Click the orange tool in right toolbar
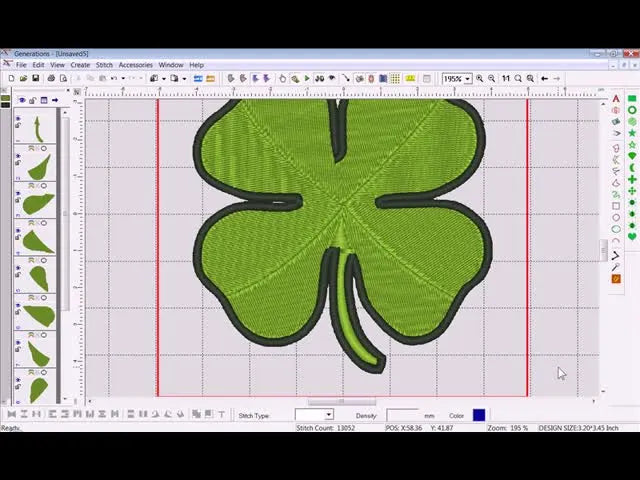This screenshot has width=640, height=480. (616, 279)
